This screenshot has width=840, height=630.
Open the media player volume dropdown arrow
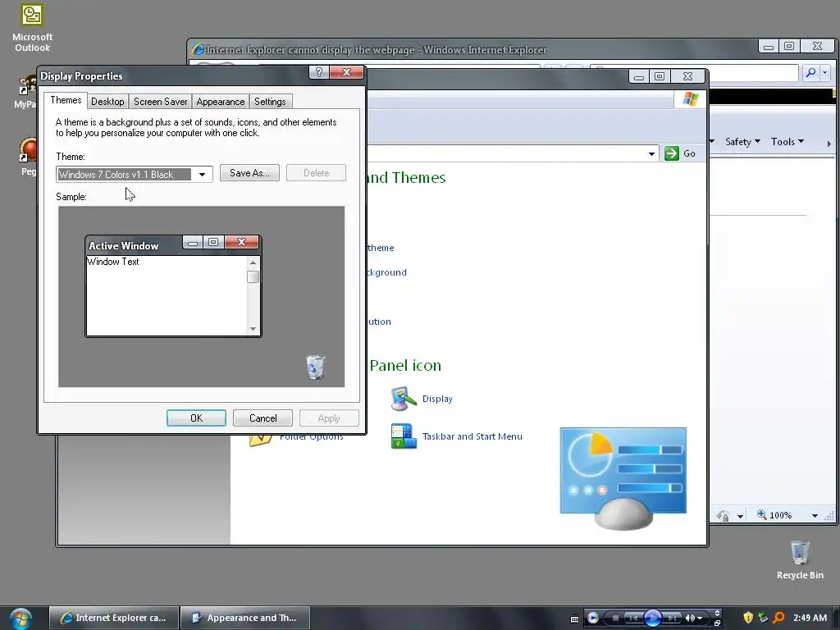click(x=700, y=619)
